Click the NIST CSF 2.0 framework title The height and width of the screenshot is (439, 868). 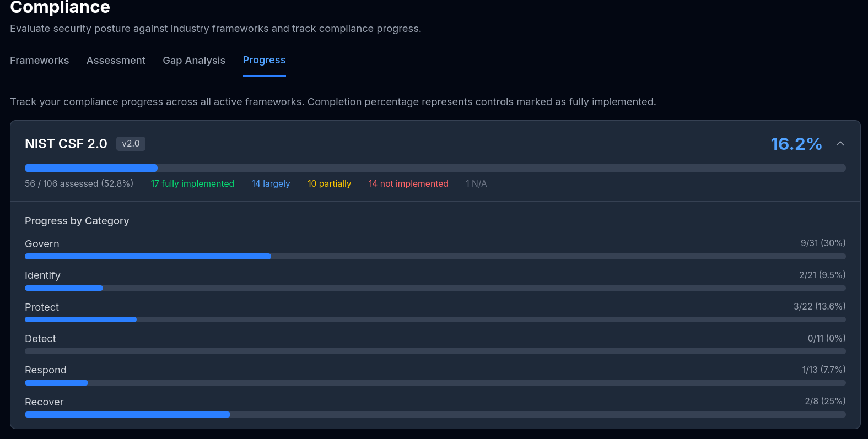[66, 143]
